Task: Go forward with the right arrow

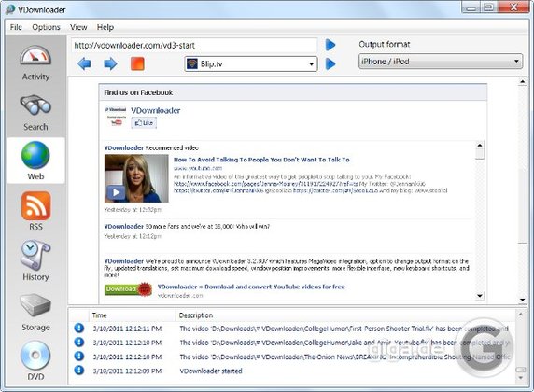Action: tap(110, 63)
